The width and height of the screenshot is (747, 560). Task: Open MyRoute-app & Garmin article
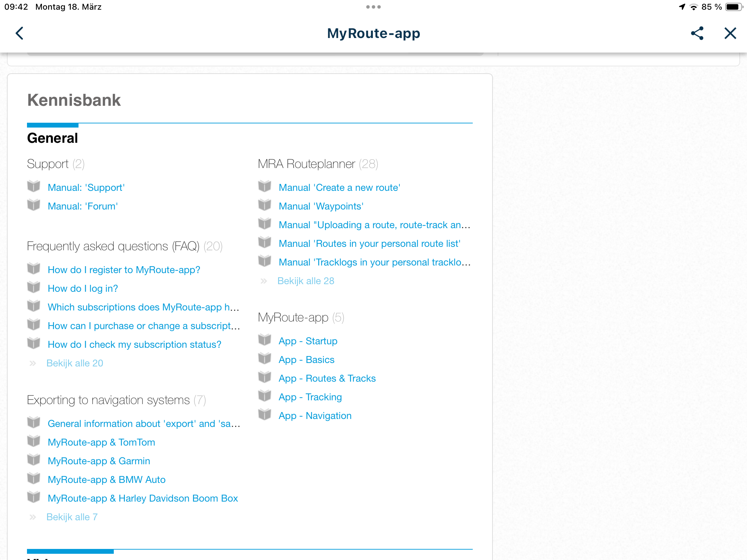[99, 461]
